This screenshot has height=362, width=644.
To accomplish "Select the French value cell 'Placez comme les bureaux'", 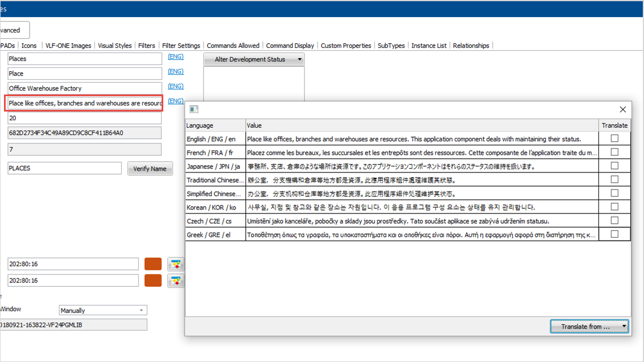I will pyautogui.click(x=422, y=153).
